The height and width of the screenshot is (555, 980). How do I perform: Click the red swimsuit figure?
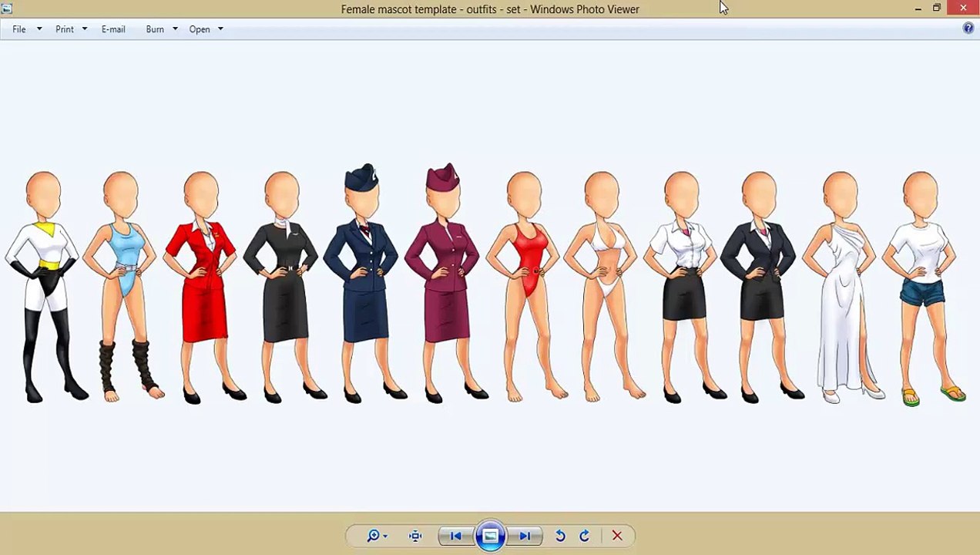(527, 287)
